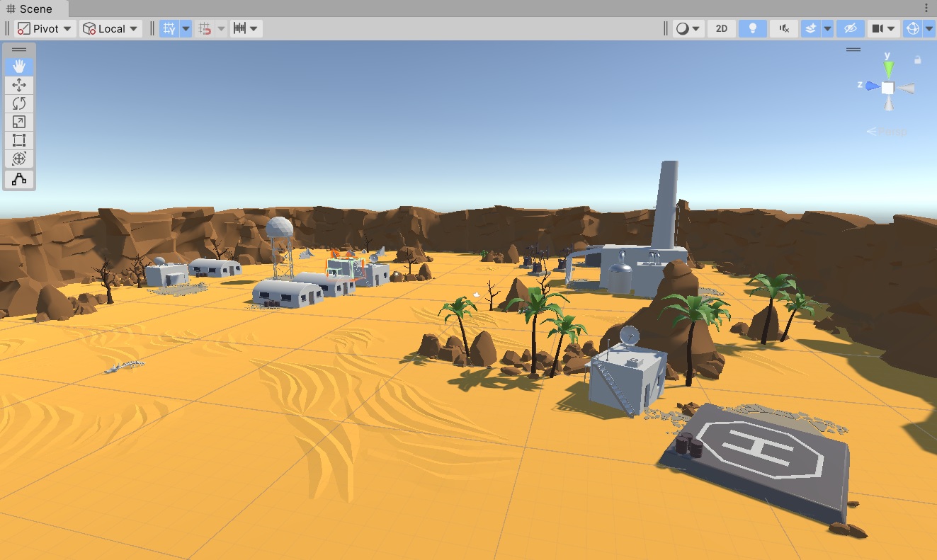
Task: Select the combined Transform tool
Action: [19, 159]
